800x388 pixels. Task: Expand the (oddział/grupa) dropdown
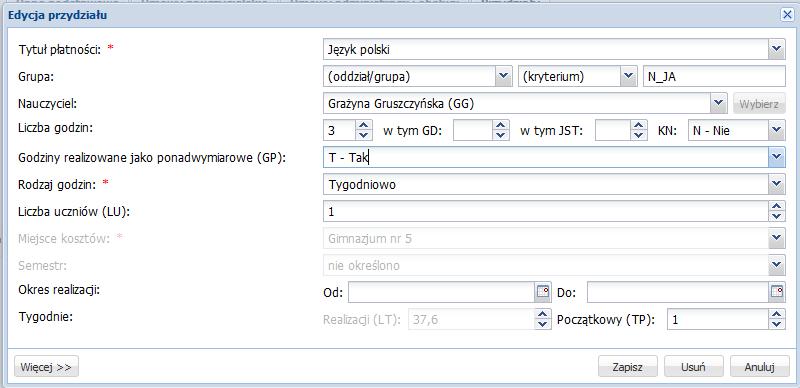point(503,77)
